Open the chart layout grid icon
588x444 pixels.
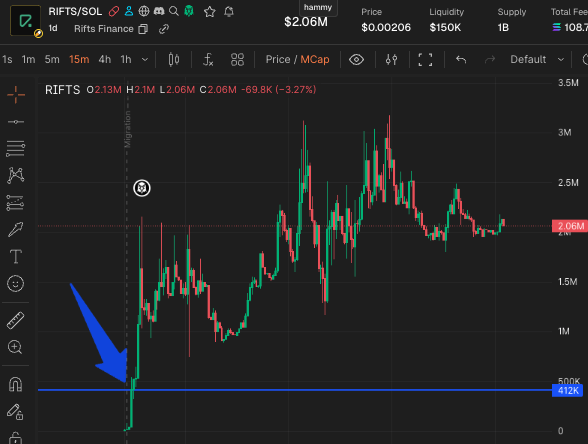[237, 60]
